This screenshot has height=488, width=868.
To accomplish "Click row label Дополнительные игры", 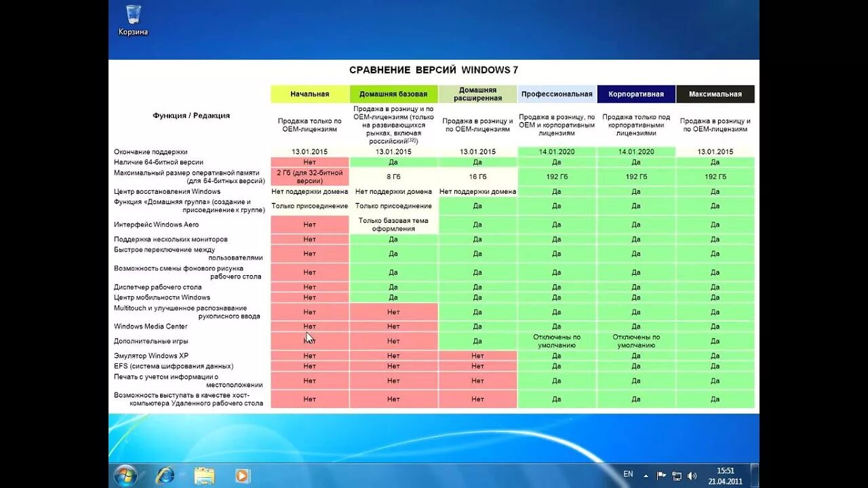I will [x=151, y=341].
